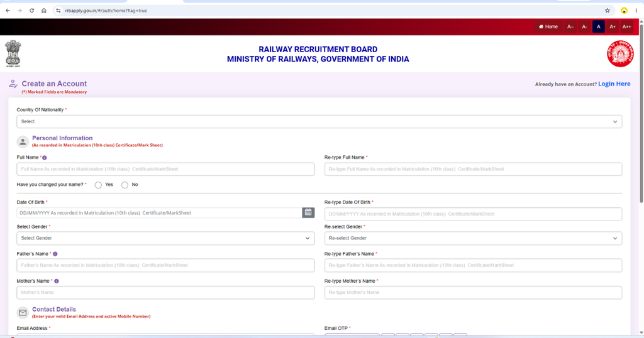Reset to default font size A

pyautogui.click(x=599, y=26)
